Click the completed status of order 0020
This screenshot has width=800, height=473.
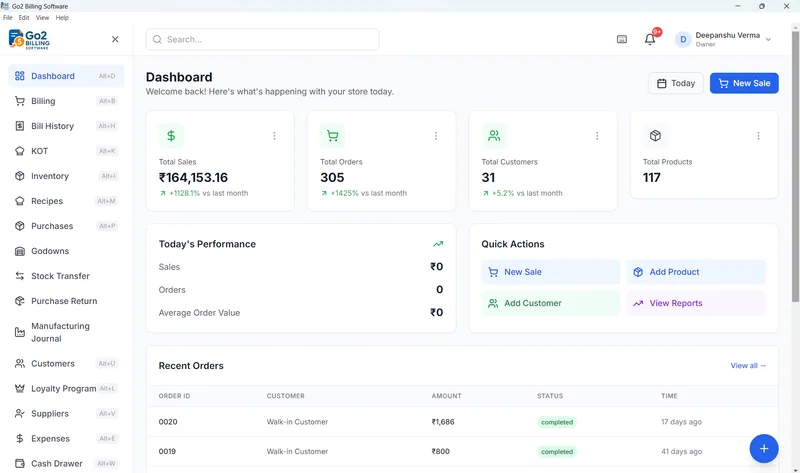click(557, 422)
